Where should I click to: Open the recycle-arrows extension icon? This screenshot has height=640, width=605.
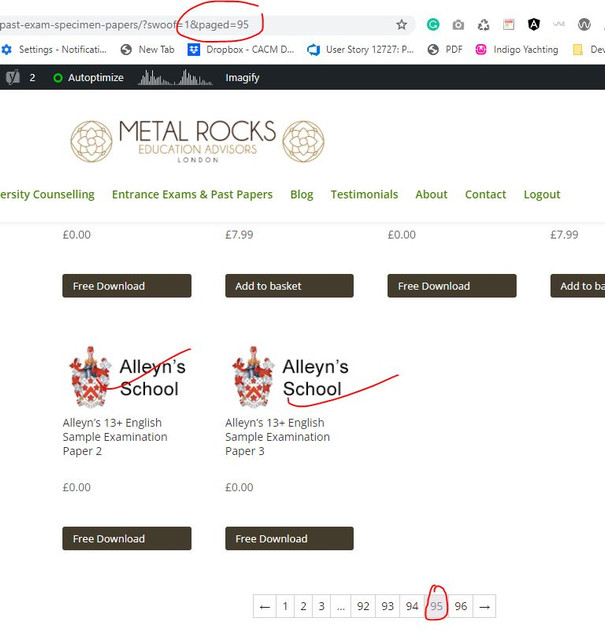[x=483, y=25]
